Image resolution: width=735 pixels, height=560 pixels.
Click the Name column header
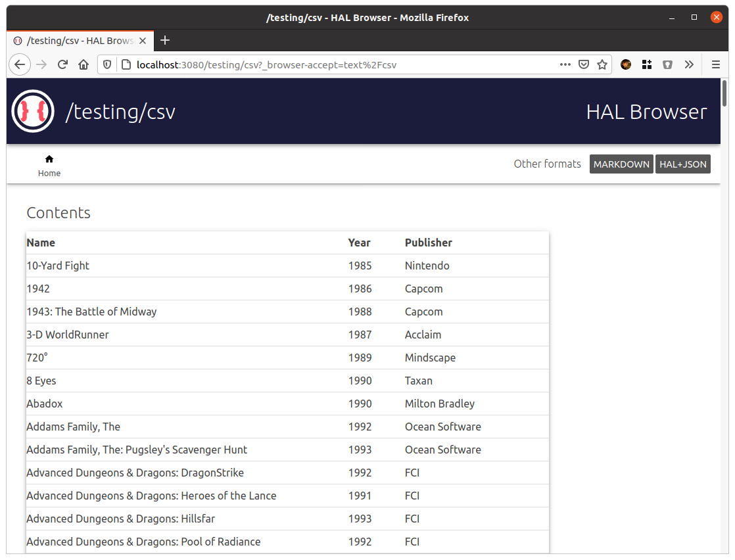[41, 243]
